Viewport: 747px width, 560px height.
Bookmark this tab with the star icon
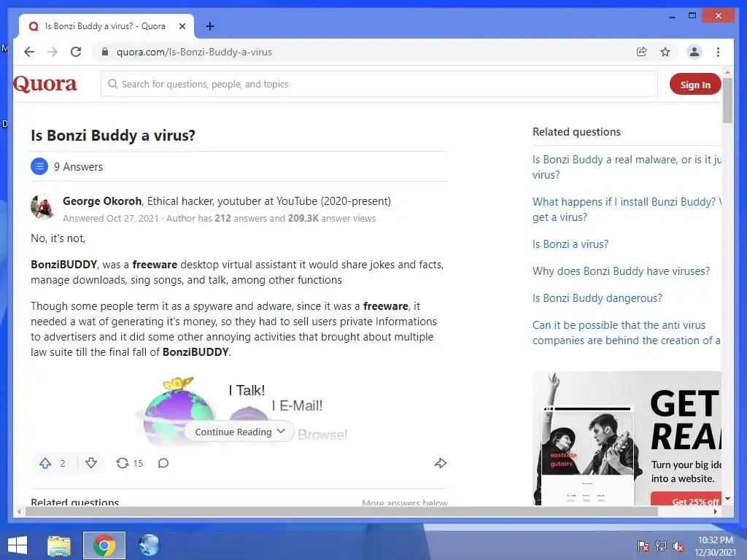[665, 52]
